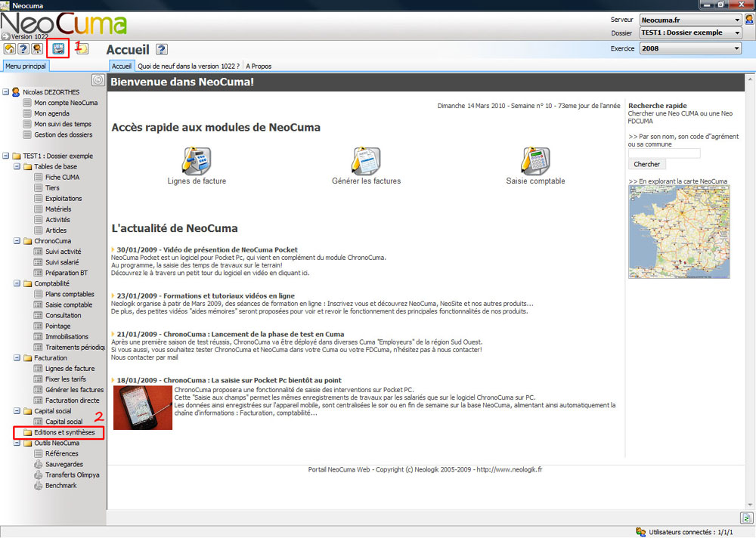The height and width of the screenshot is (538, 756).
Task: Click the scrollbar up arrow of main page
Action: [x=750, y=79]
